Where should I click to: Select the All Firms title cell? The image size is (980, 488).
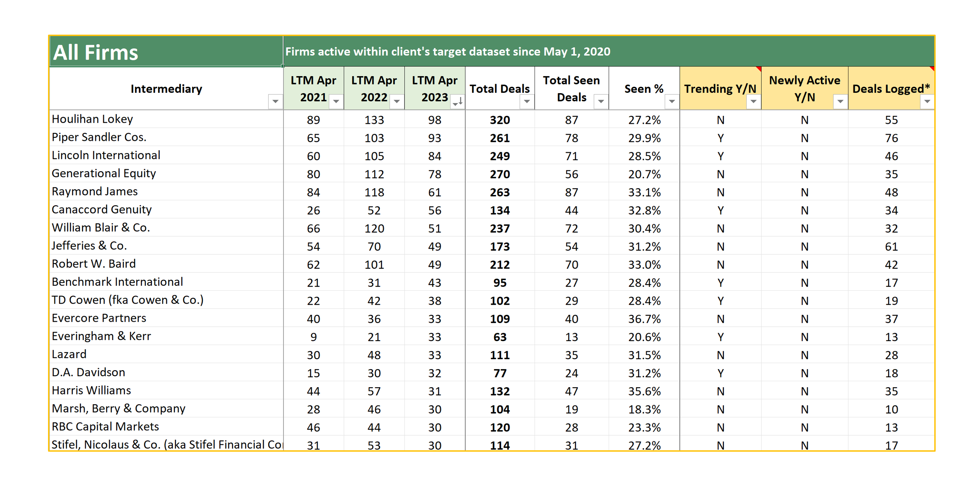pos(166,52)
